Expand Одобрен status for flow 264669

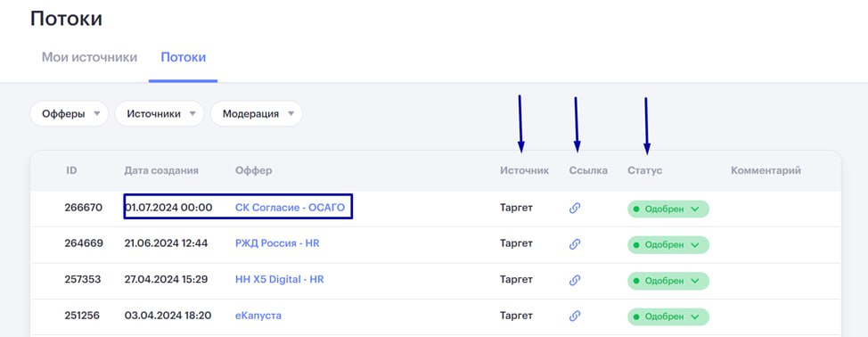pos(668,244)
